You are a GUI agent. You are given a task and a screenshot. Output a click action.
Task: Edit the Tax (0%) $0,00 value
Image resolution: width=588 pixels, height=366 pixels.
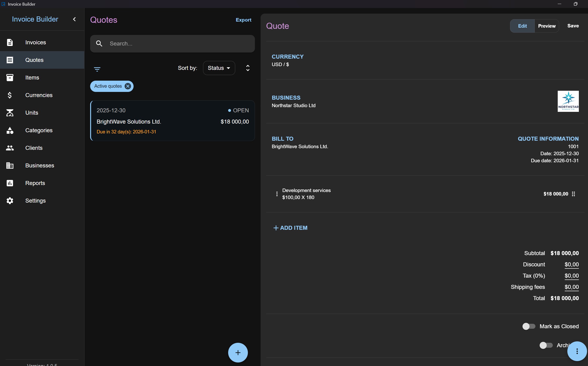click(x=572, y=276)
